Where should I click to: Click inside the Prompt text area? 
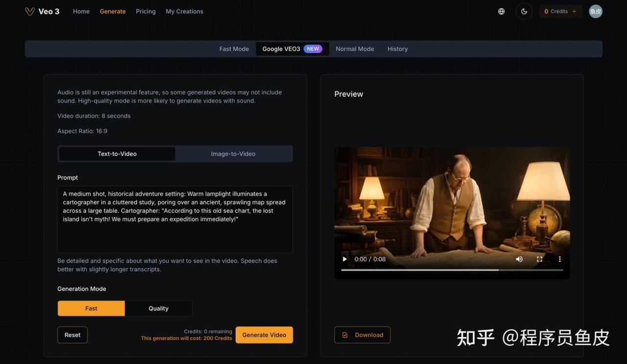pos(175,219)
